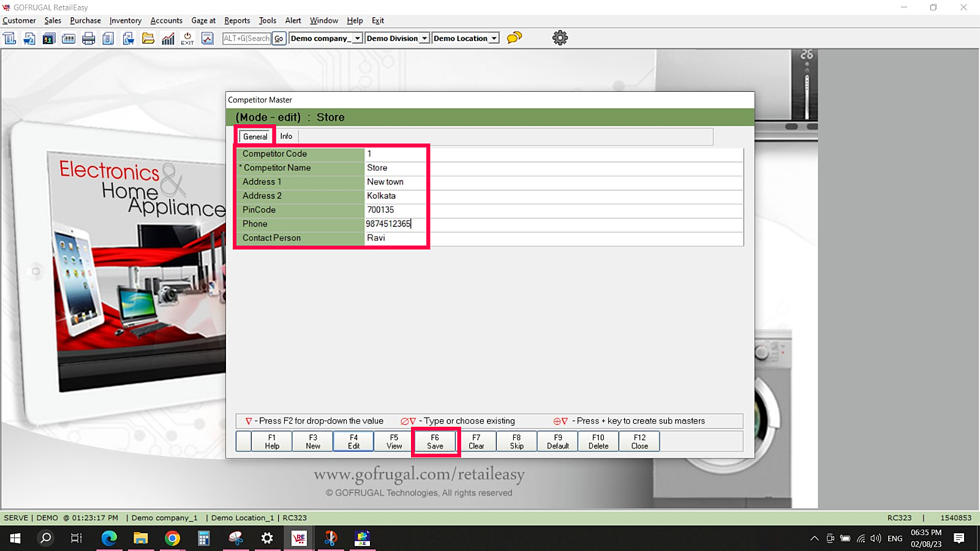Click the toolbar icon left of the yellow folder

tap(128, 39)
